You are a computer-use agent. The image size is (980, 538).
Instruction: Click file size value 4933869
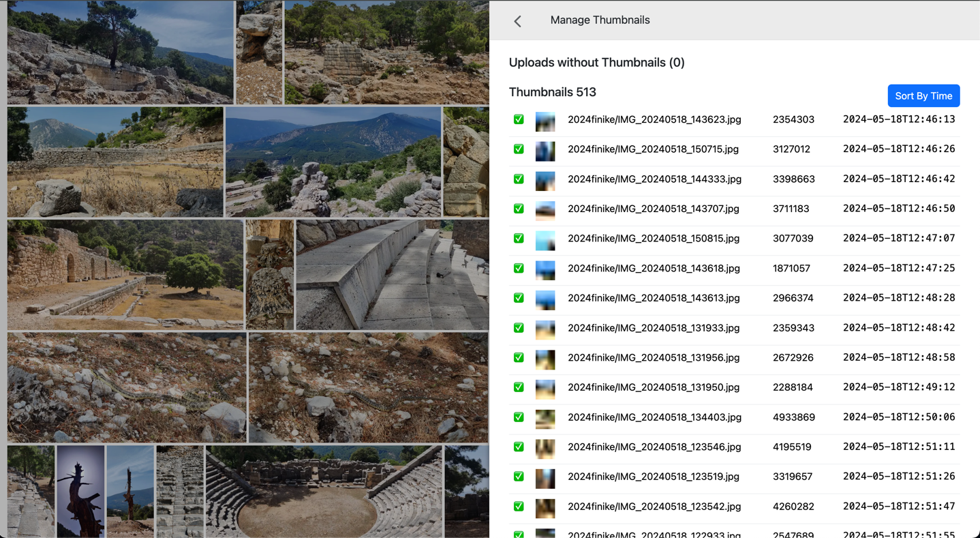coord(793,417)
